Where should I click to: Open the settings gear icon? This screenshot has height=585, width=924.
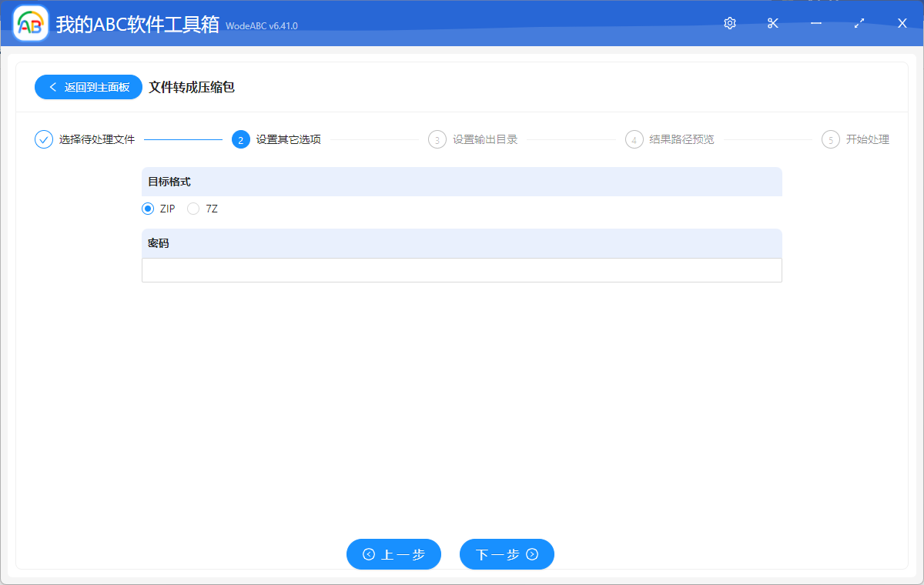[729, 23]
